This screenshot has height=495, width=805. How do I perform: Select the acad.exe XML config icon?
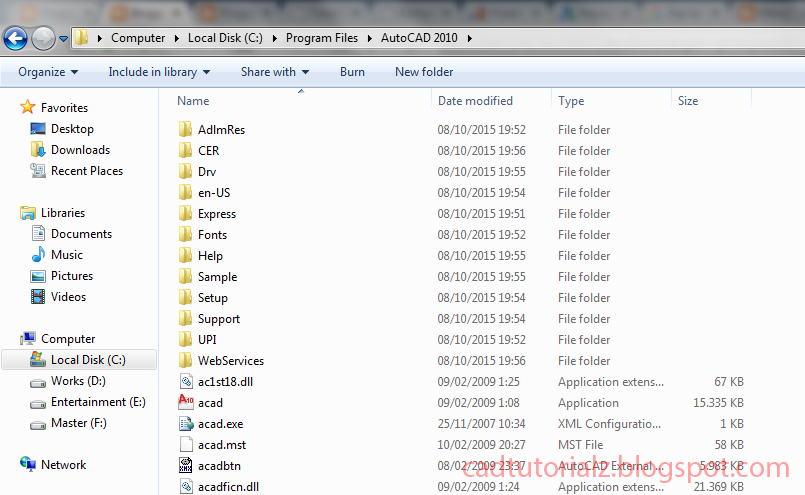tap(186, 424)
